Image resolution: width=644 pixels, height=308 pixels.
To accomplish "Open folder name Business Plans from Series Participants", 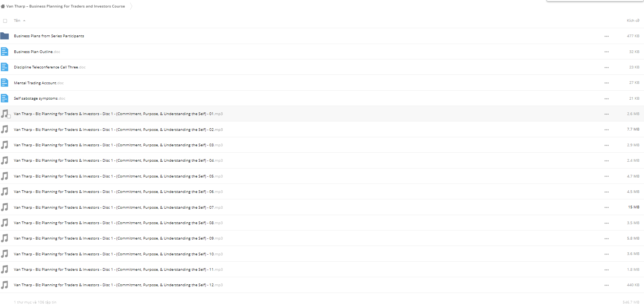I will click(49, 36).
